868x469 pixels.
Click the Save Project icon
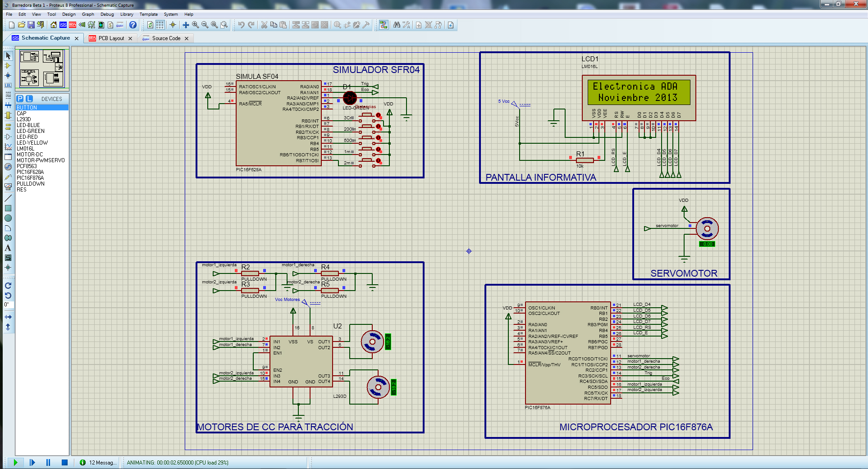[31, 25]
